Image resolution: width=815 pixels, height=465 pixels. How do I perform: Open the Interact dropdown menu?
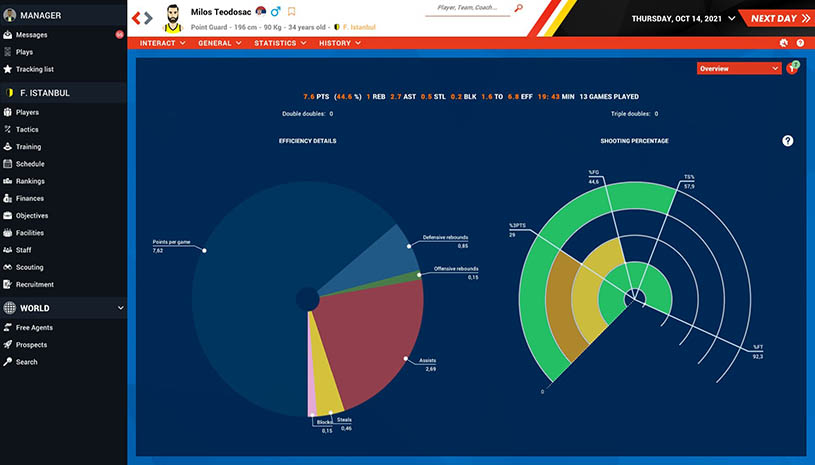[162, 43]
